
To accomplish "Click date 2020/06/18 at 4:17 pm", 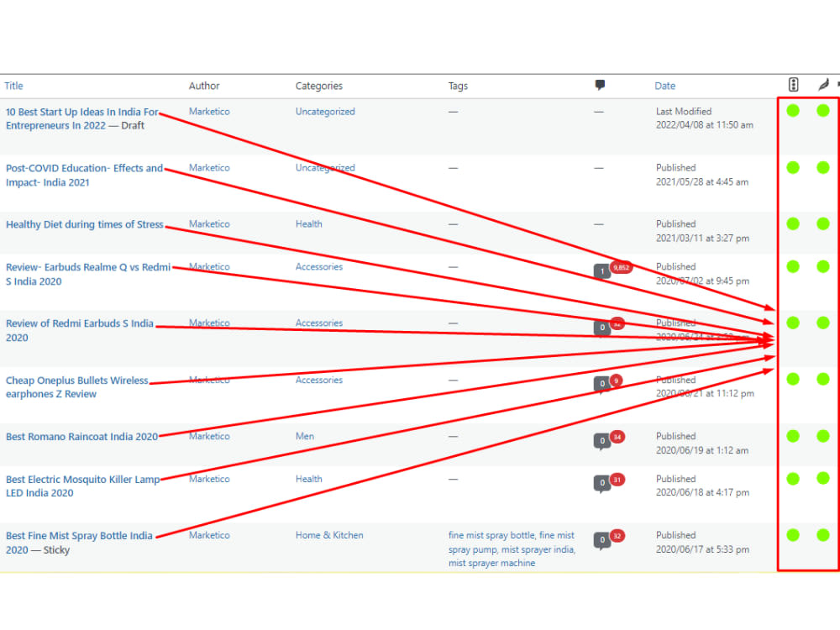I will pyautogui.click(x=702, y=492).
